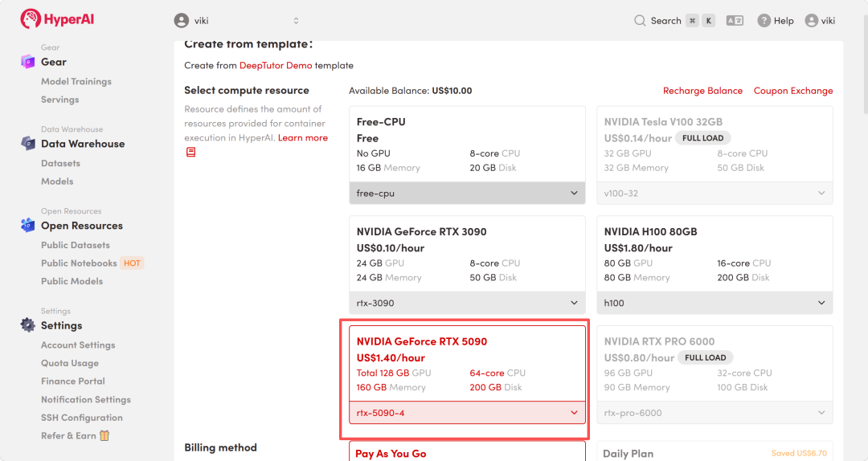The width and height of the screenshot is (868, 461).
Task: Go to Servings
Action: tap(59, 100)
